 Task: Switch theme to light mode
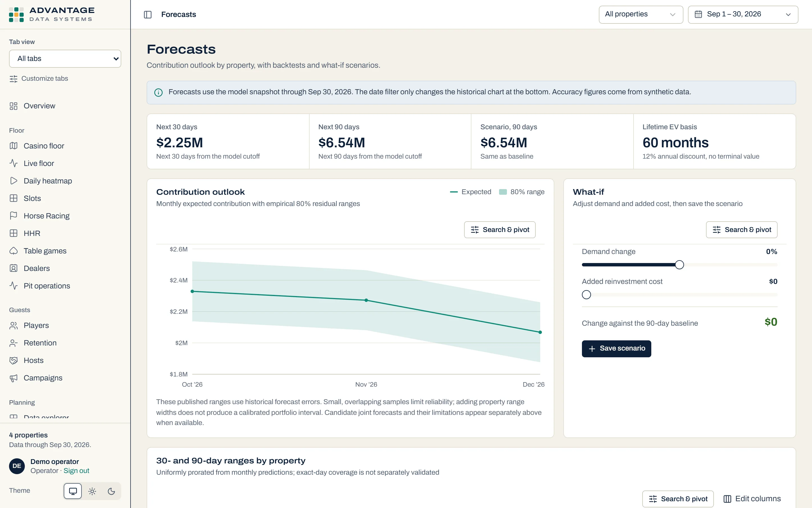(x=92, y=491)
